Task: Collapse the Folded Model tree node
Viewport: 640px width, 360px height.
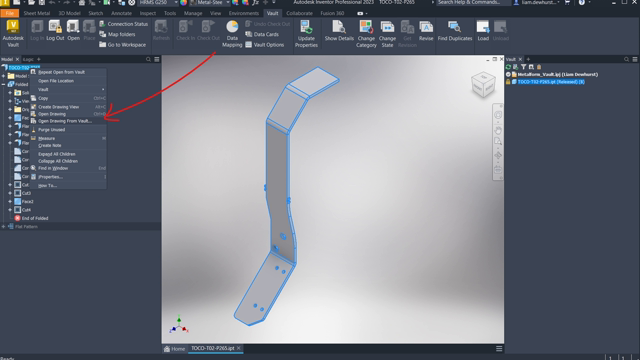Action: (x=3, y=84)
